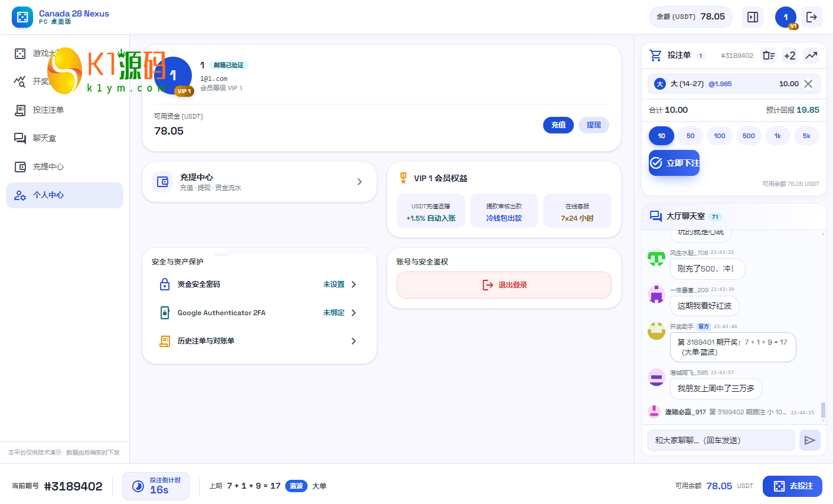Image resolution: width=833 pixels, height=504 pixels.
Task: Click the 邮箱已验证 verified badge
Action: (228, 66)
